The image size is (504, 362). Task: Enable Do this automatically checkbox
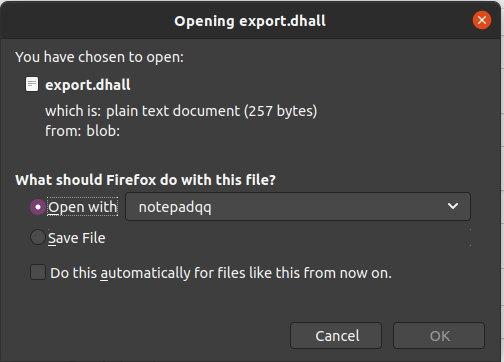coord(38,272)
